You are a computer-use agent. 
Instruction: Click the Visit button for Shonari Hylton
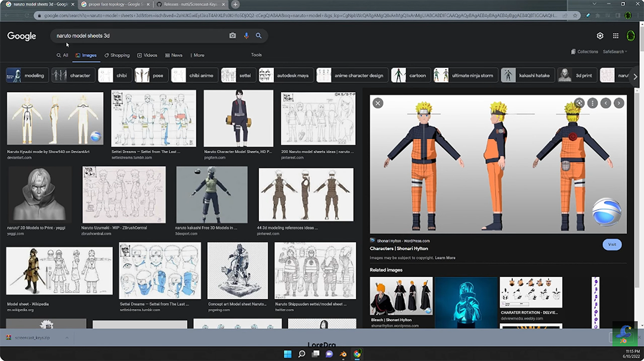pos(612,244)
